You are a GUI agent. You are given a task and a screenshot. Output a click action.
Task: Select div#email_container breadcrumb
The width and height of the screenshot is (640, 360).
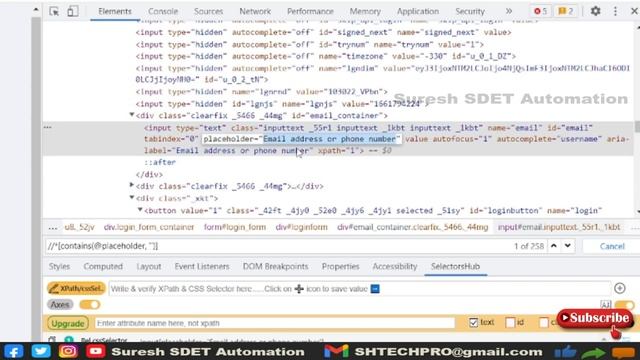412,227
